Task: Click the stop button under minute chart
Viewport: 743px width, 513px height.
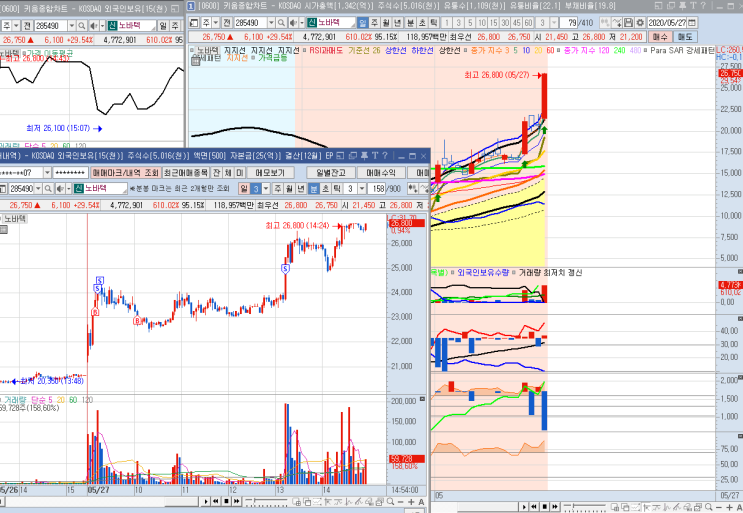Action: 227,501
